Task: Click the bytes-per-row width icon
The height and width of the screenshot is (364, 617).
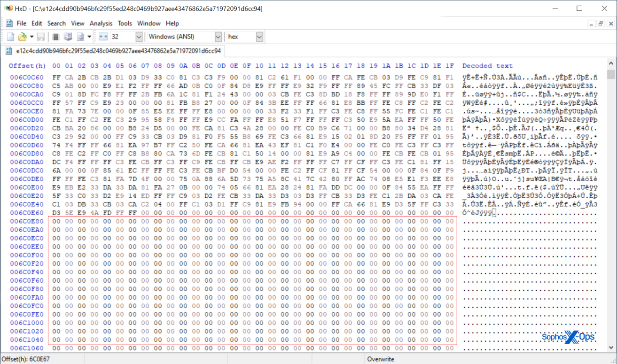Action: click(x=103, y=37)
